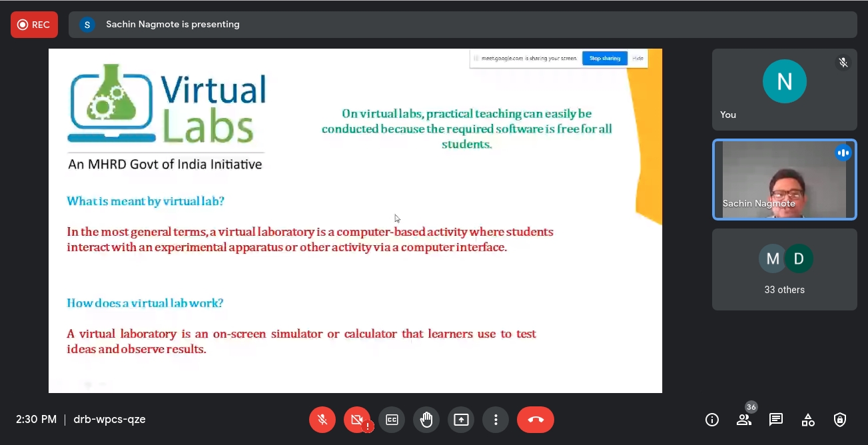Open the more options three-dot menu

point(496,420)
